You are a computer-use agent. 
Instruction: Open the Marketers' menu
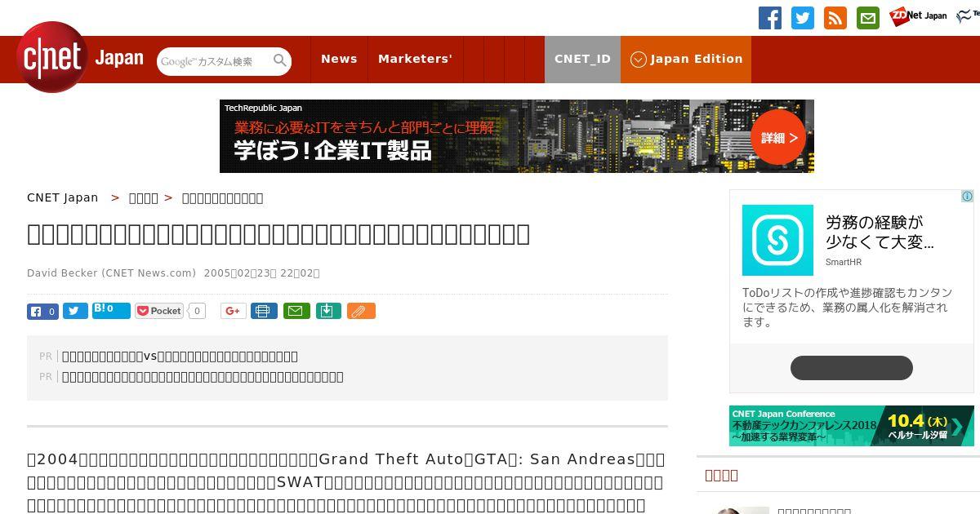pos(415,59)
